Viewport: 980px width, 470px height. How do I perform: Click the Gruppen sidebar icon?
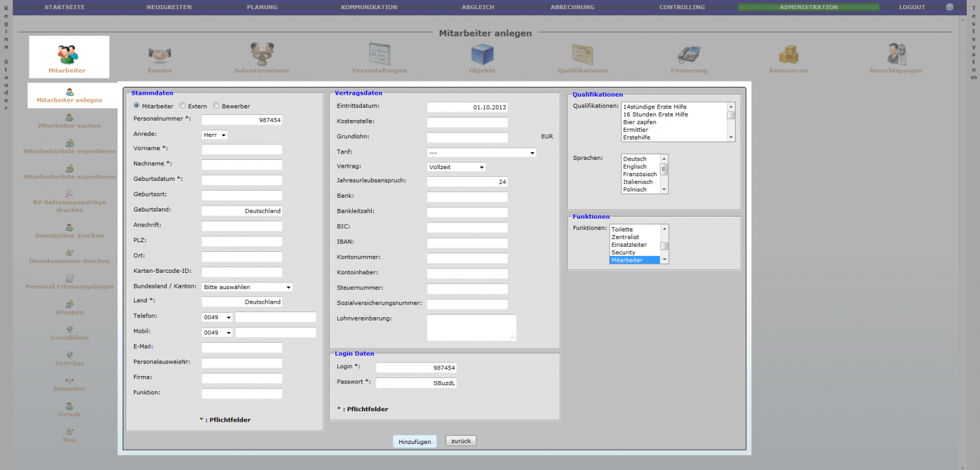(x=69, y=304)
